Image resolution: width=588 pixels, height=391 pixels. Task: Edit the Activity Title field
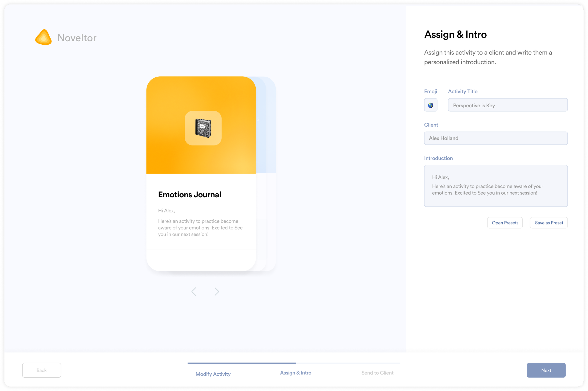(x=508, y=105)
